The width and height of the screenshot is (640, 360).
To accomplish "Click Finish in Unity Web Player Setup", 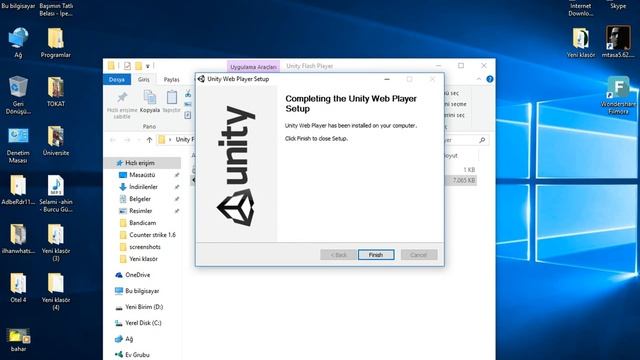I will pos(376,255).
